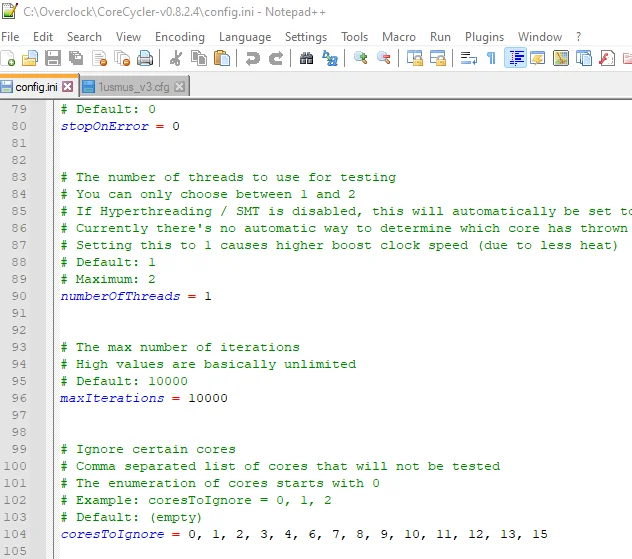Toggle Show all characters pilcrow icon

pos(491,58)
